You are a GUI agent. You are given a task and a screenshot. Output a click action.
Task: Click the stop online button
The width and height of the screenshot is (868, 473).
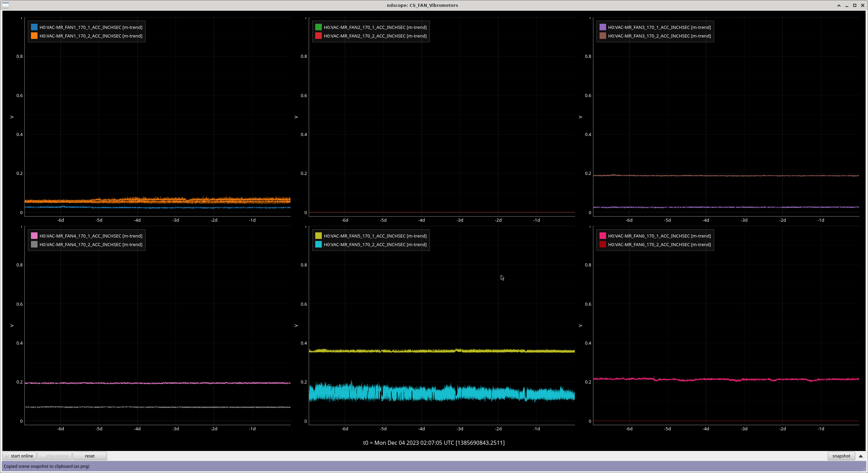click(55, 456)
